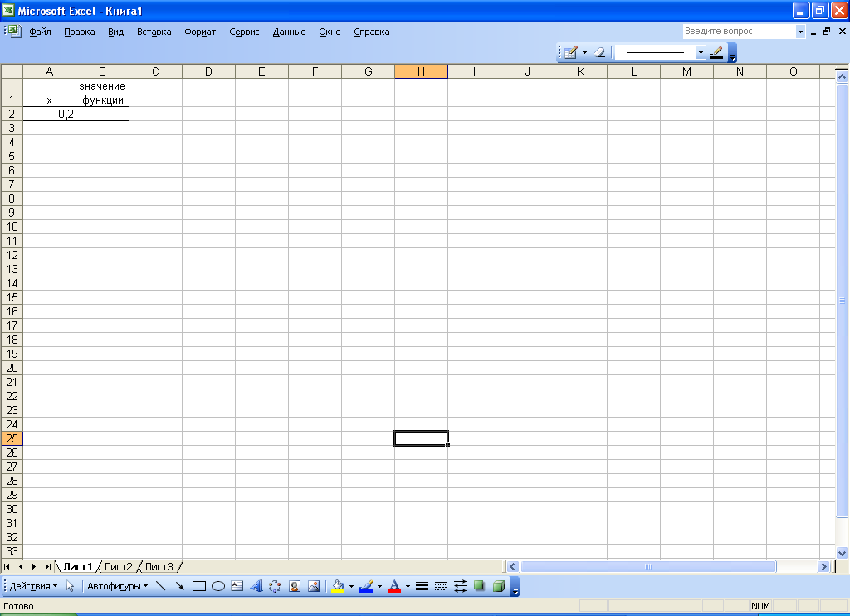Select the Rectangle drawing tool
850x616 pixels.
click(199, 586)
